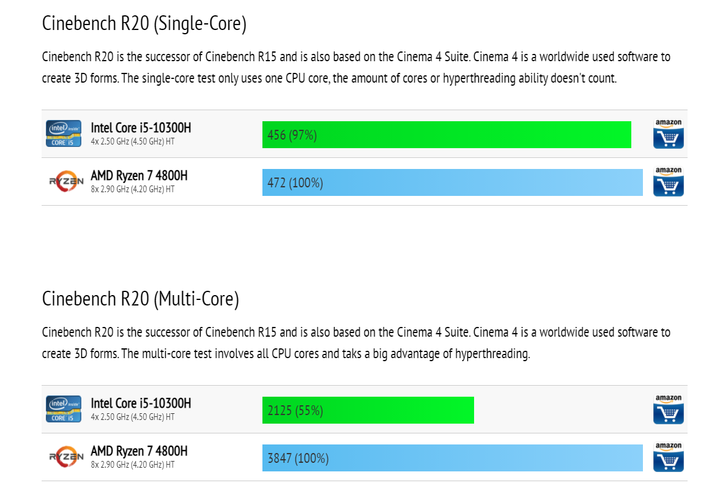Click the 8x 2.90 GHz spec text under multi-core Ryzen
This screenshot has height=502, width=720.
[133, 465]
